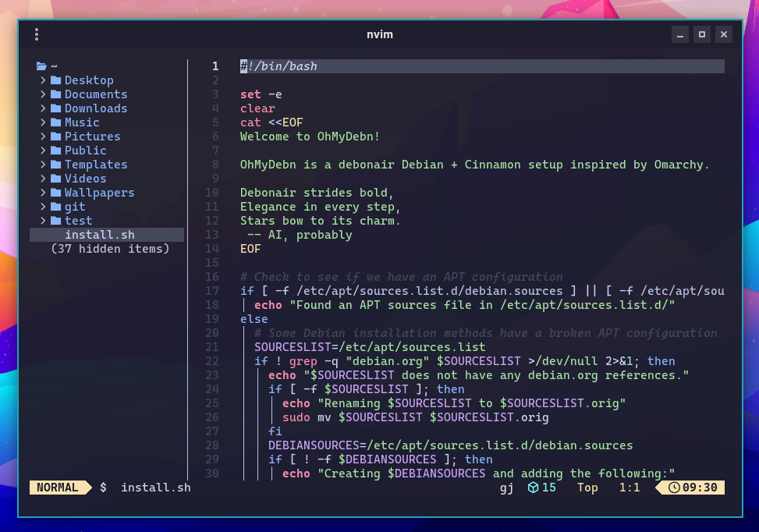Open the nvim window kebab menu
This screenshot has width=759, height=532.
37,34
